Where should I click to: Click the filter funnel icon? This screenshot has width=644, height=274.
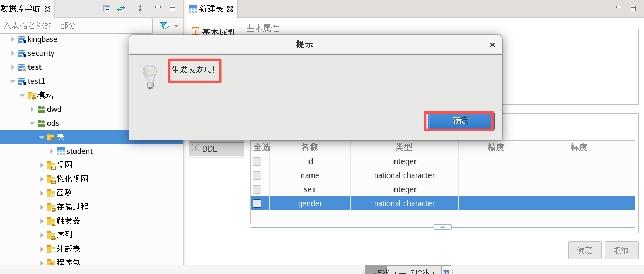pyautogui.click(x=164, y=25)
